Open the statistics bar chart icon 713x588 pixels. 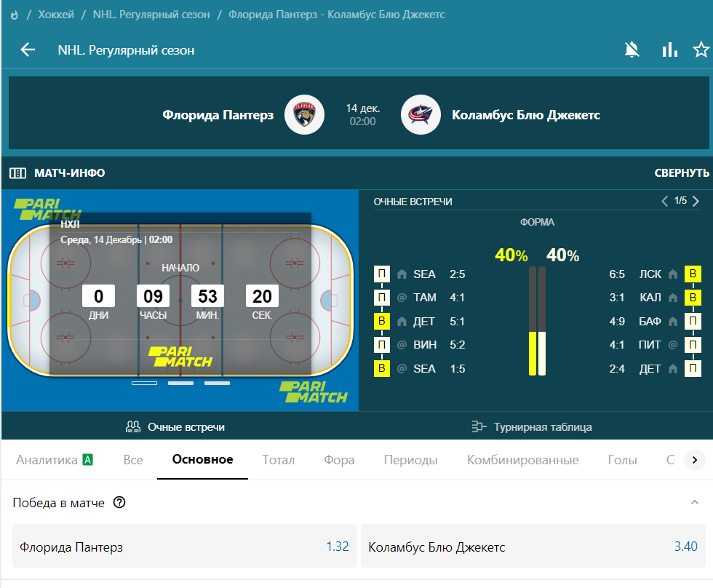[669, 49]
